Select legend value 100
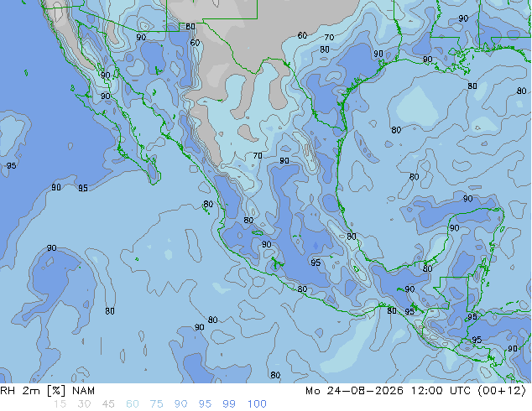Screen dimensions: 532x411 coord(257,404)
